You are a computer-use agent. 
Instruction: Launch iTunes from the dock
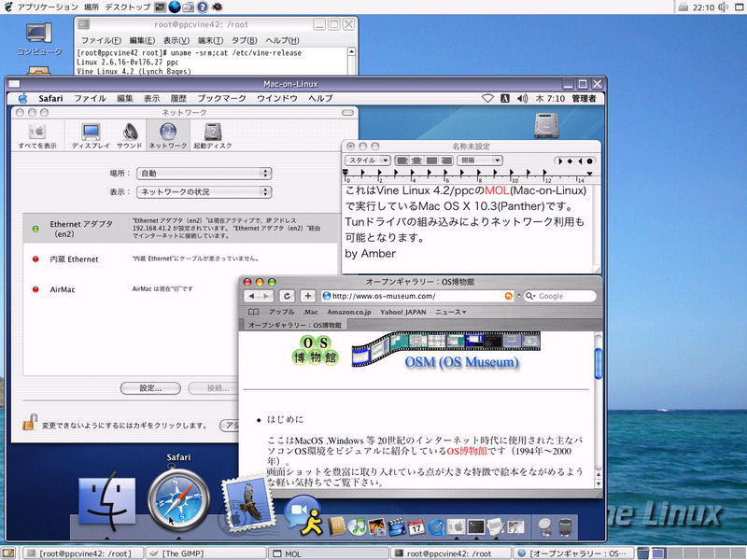click(x=357, y=526)
